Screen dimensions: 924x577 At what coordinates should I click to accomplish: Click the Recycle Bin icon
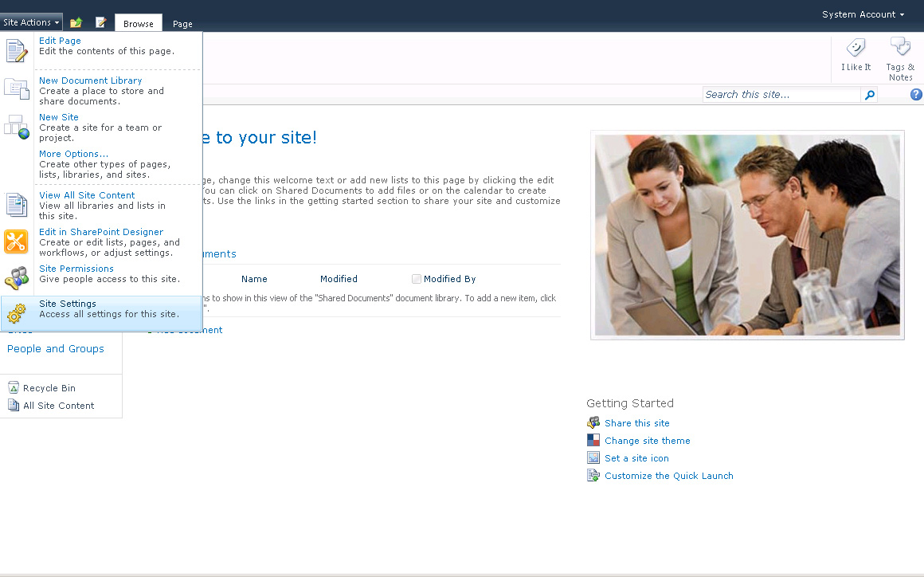coord(14,388)
